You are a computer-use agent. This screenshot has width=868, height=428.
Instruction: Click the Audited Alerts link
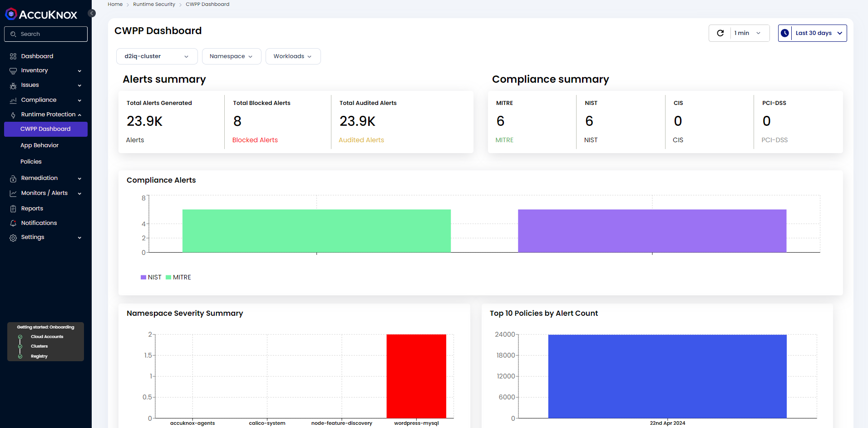click(x=361, y=140)
